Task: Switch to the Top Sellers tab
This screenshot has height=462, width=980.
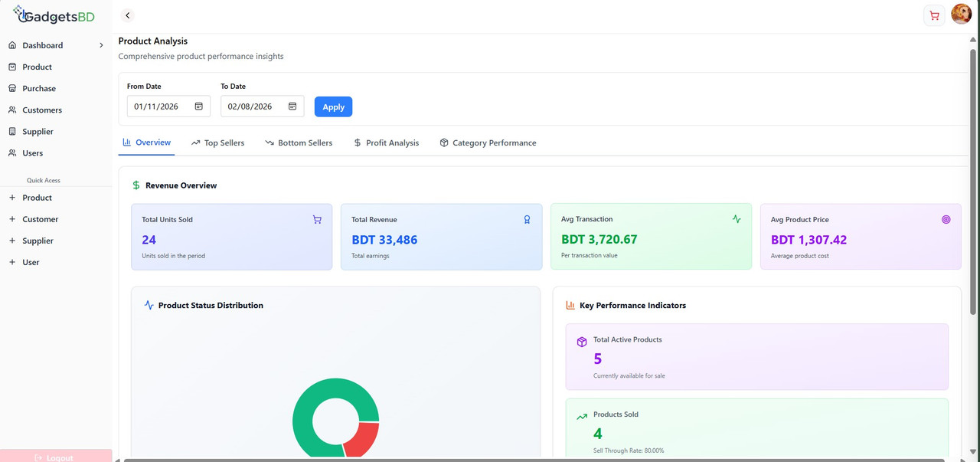Action: [x=218, y=143]
